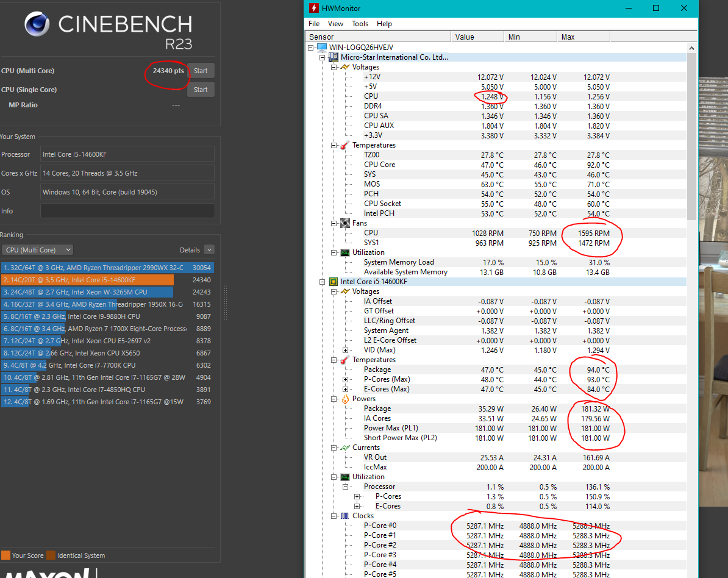Click the brown Identical System legend swatch

coord(51,555)
